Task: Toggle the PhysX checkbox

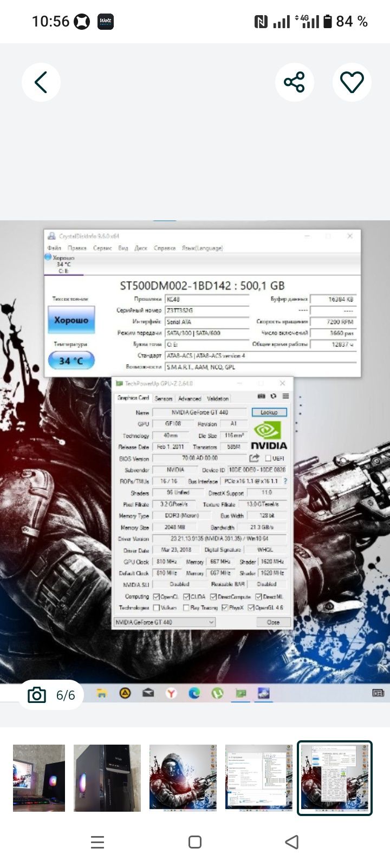Action: pyautogui.click(x=225, y=608)
